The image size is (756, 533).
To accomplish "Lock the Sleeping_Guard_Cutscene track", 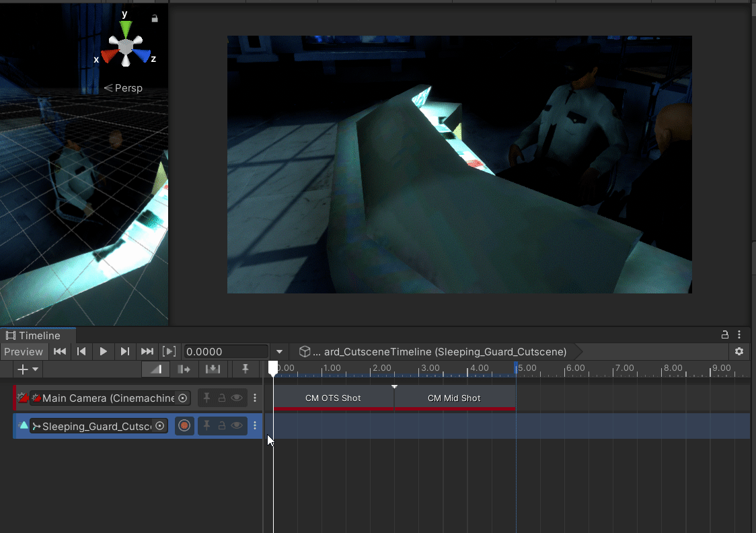I will click(222, 426).
